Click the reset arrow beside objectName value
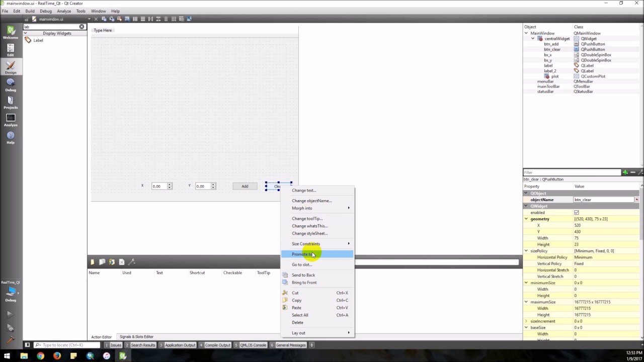644x362 pixels. pyautogui.click(x=636, y=200)
